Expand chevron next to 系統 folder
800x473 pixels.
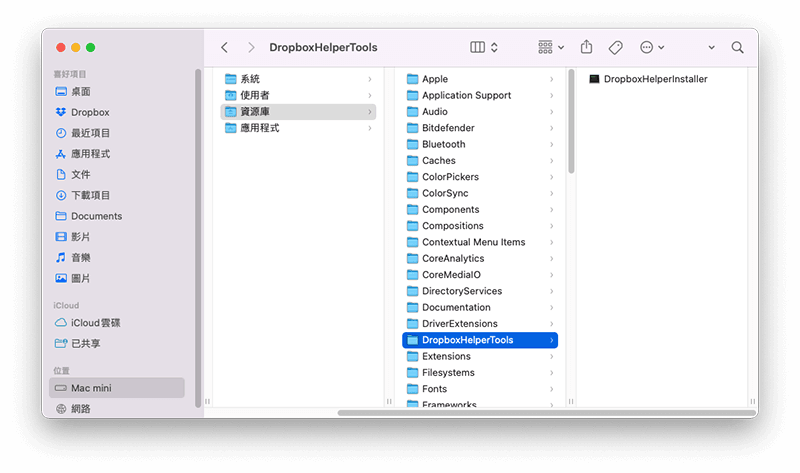pos(369,79)
